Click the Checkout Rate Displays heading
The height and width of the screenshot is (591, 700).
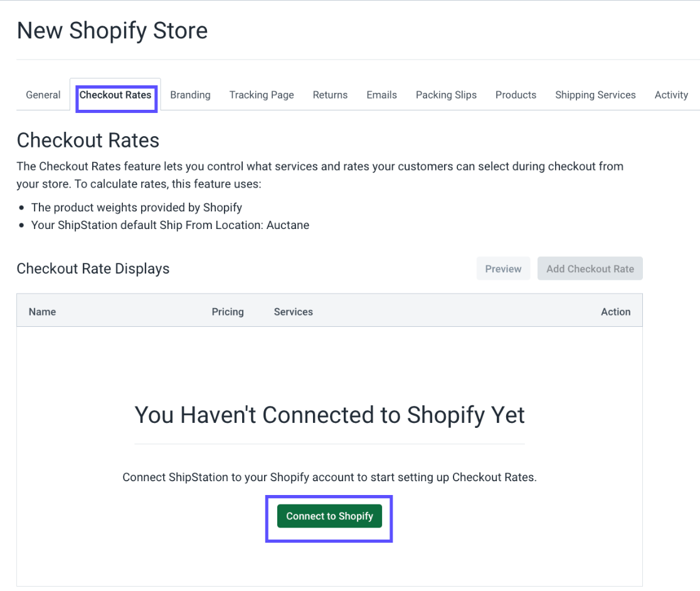[x=93, y=269]
